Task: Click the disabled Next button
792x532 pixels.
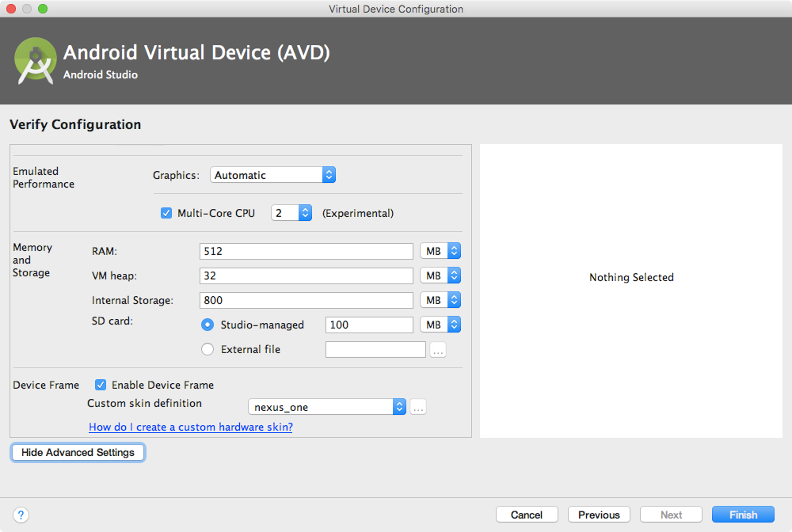Action: (672, 515)
